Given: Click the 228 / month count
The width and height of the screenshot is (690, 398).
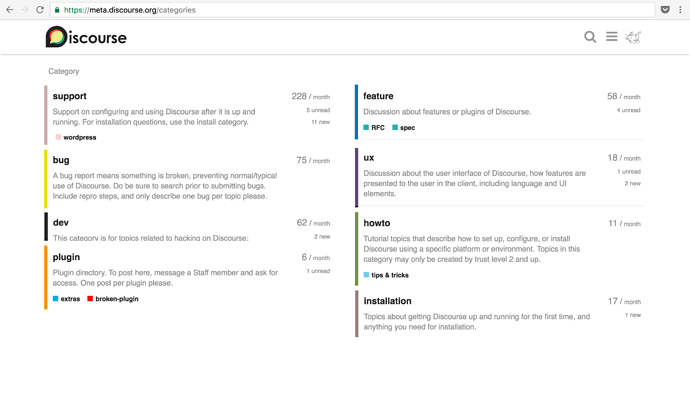Looking at the screenshot, I should pos(311,96).
